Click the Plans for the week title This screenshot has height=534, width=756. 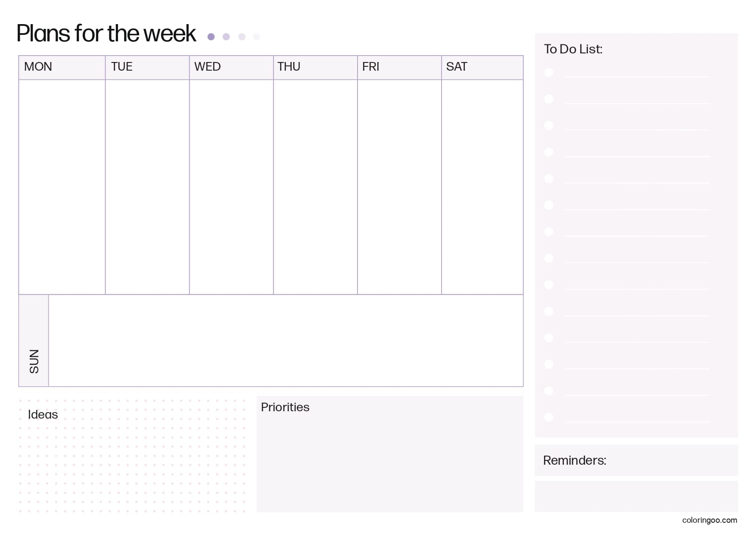(x=106, y=34)
